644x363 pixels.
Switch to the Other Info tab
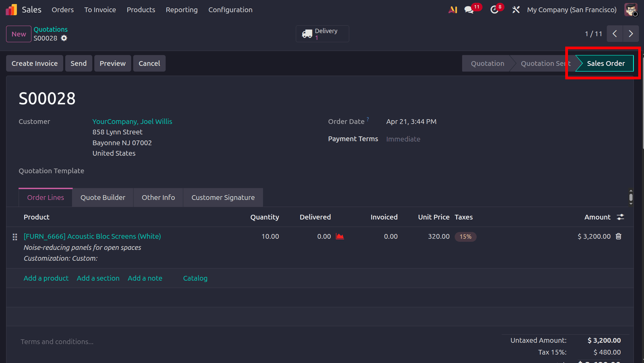(158, 197)
